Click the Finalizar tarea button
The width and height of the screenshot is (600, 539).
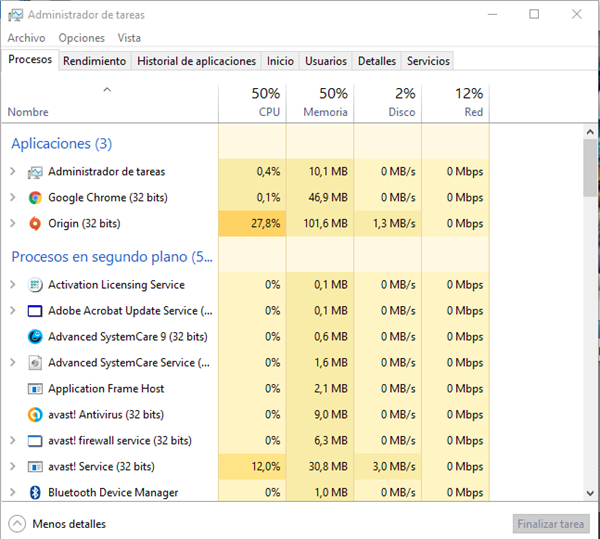(x=550, y=524)
